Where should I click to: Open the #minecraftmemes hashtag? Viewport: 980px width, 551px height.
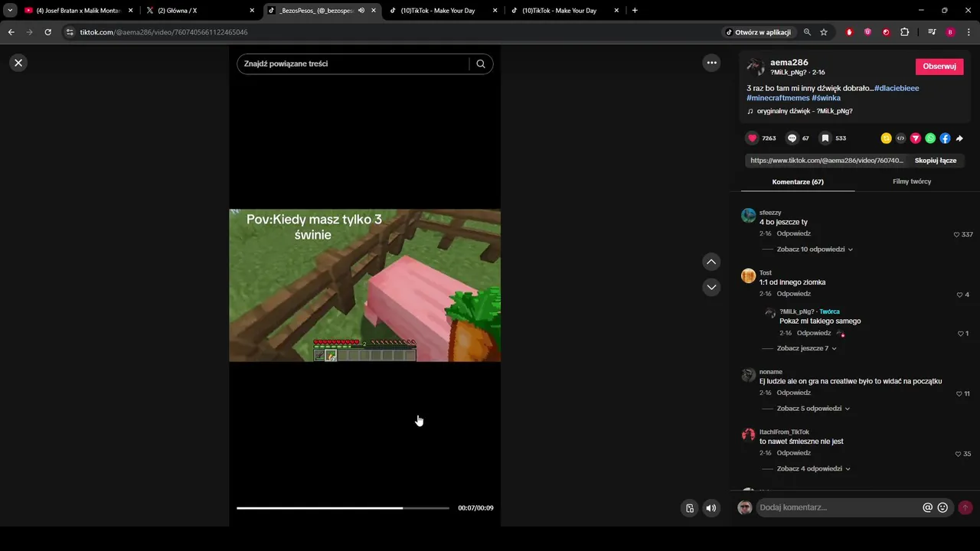(x=778, y=98)
